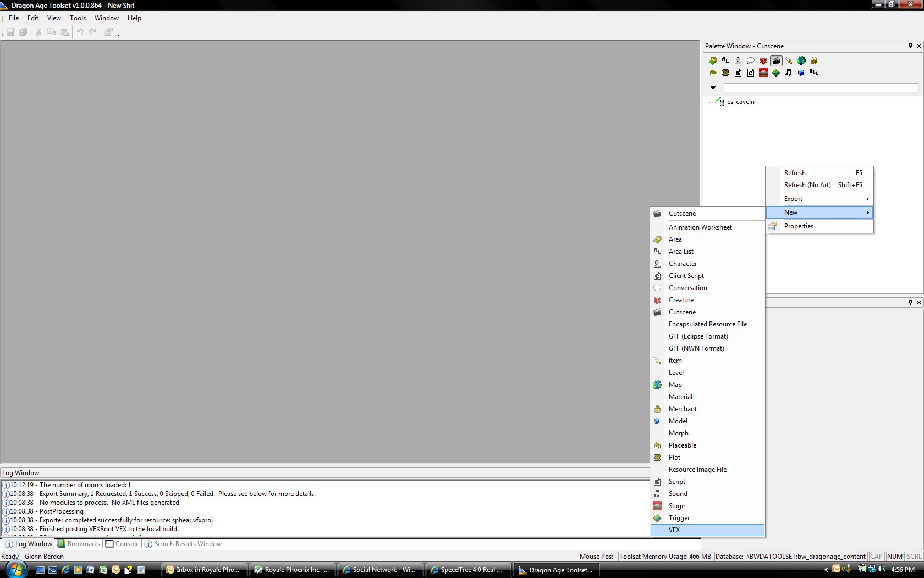
Task: Select the Trigger palette icon
Action: [776, 73]
